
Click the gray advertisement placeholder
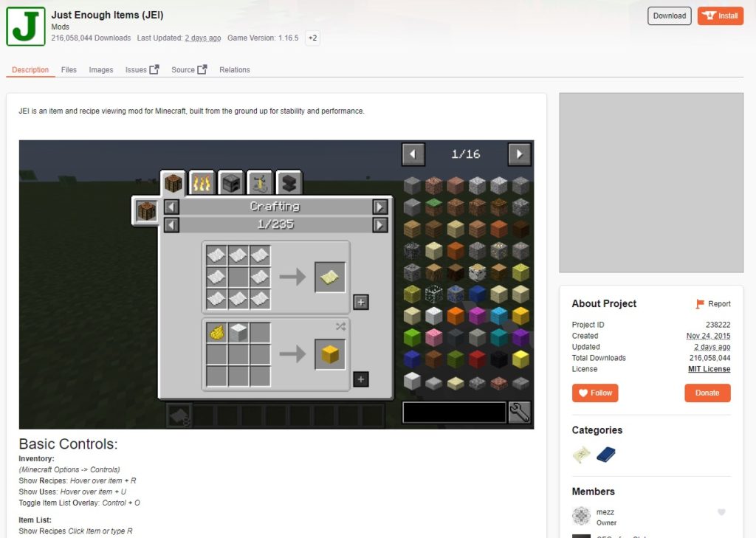point(651,183)
